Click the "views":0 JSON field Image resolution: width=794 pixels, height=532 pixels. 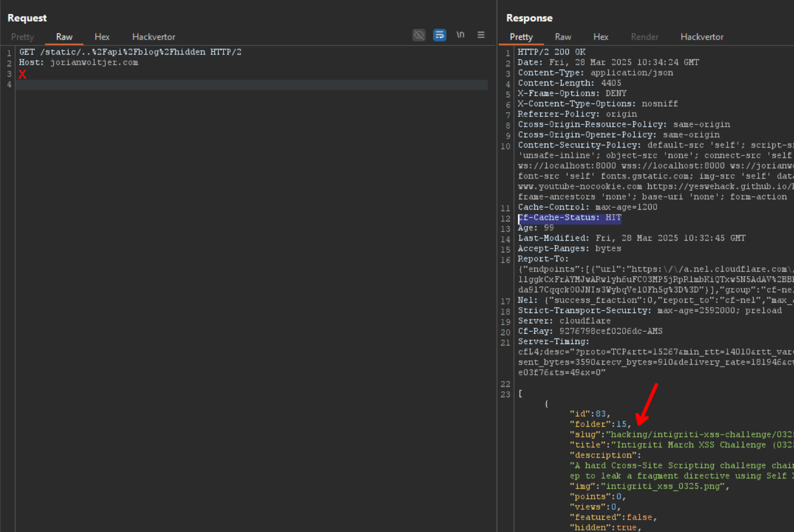(x=595, y=507)
